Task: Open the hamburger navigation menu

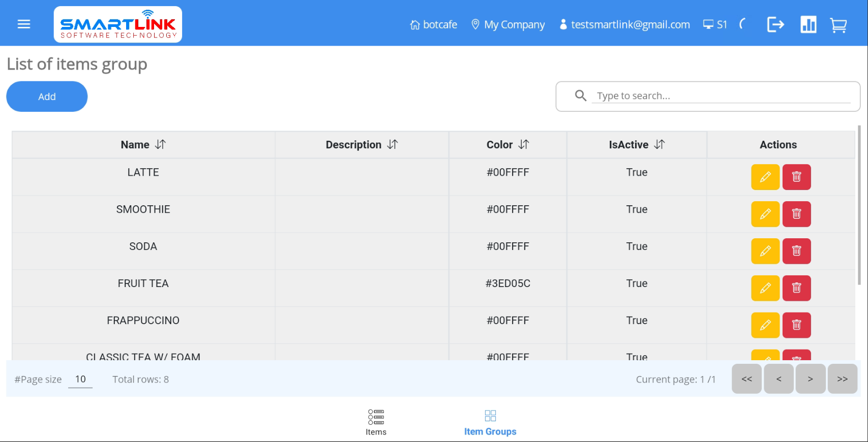Action: (24, 24)
